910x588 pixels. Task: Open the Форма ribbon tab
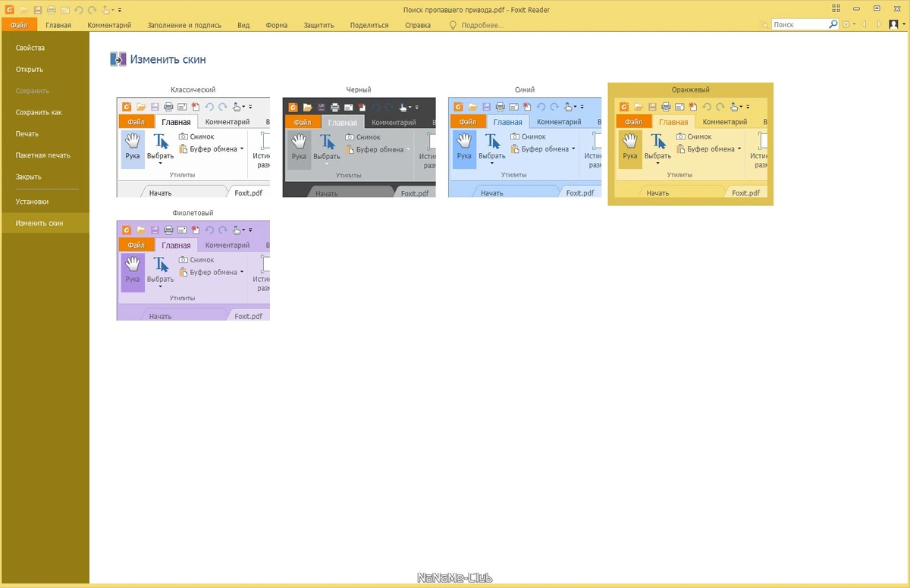click(277, 25)
